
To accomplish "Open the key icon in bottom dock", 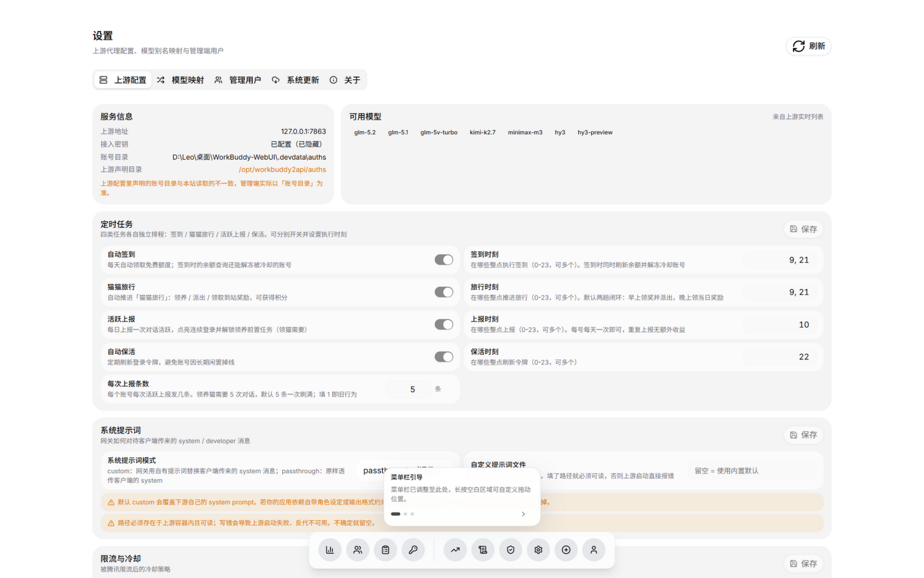I will [413, 550].
